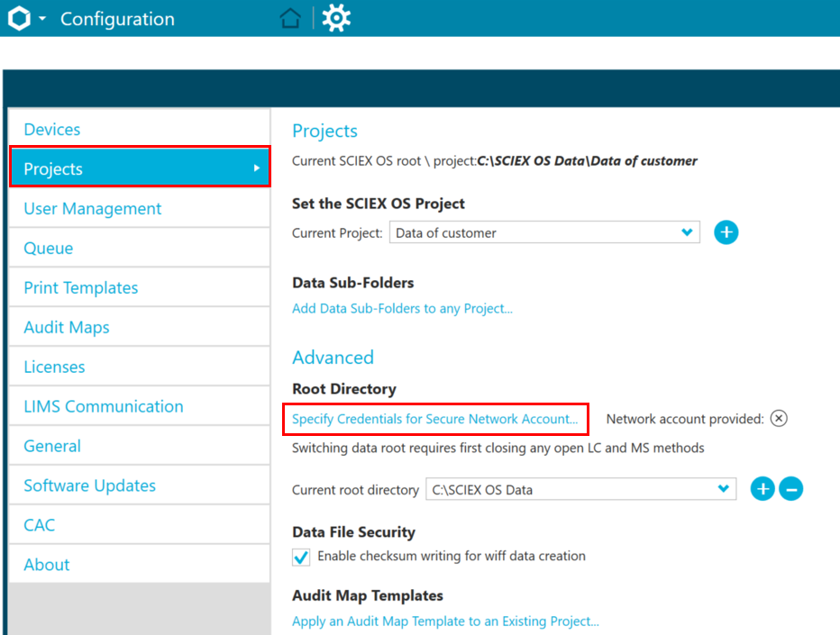Open Print Templates in sidebar

point(81,288)
